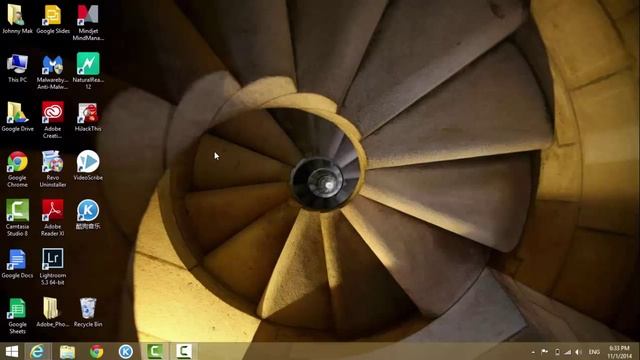The height and width of the screenshot is (360, 640).
Task: Click the VideoScribe desktop shortcut
Action: pos(88,165)
